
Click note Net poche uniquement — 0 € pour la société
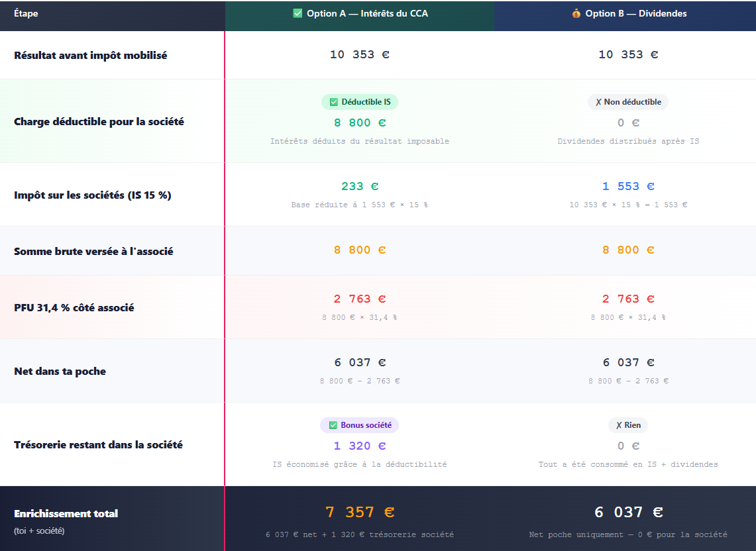628,534
